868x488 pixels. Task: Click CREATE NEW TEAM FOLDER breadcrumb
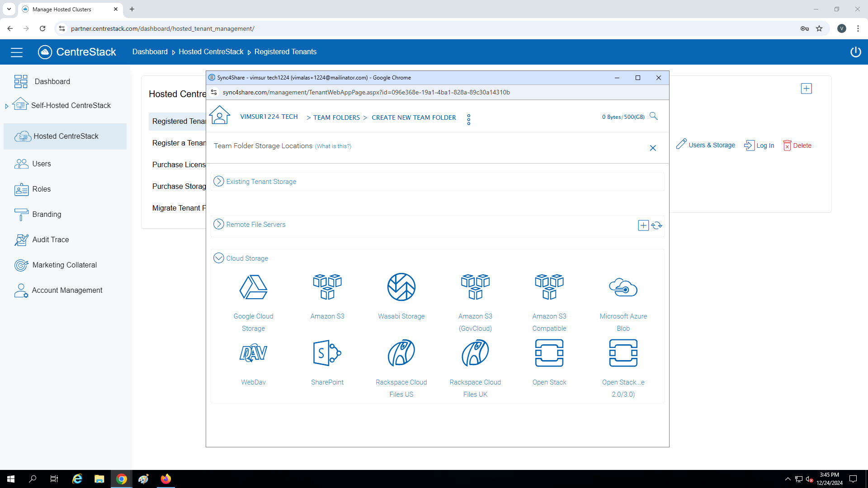[414, 117]
